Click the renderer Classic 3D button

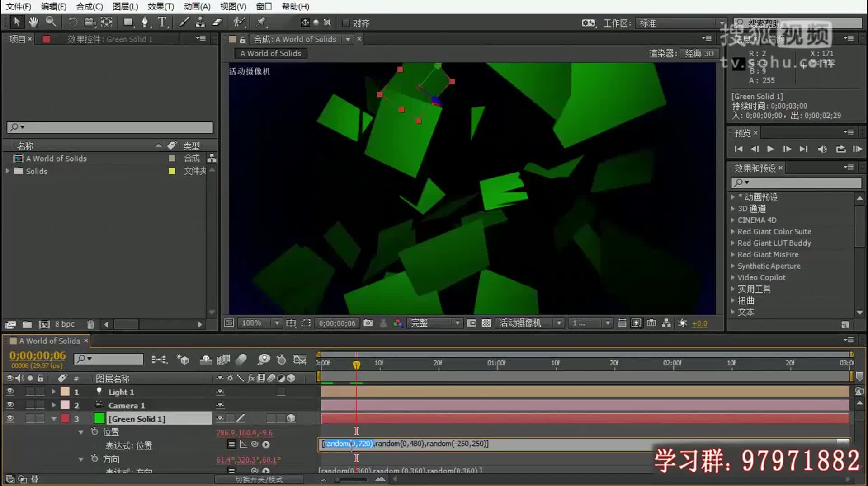point(699,53)
